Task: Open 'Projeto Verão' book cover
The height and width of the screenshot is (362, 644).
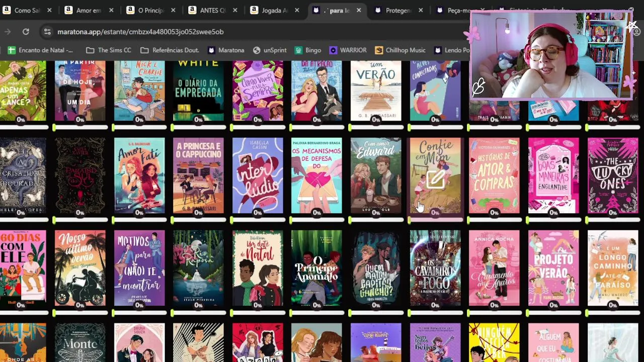Action: (x=553, y=268)
